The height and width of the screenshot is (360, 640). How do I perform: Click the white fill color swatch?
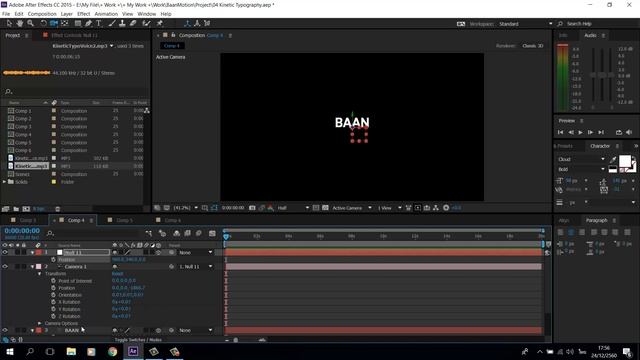[x=624, y=161]
